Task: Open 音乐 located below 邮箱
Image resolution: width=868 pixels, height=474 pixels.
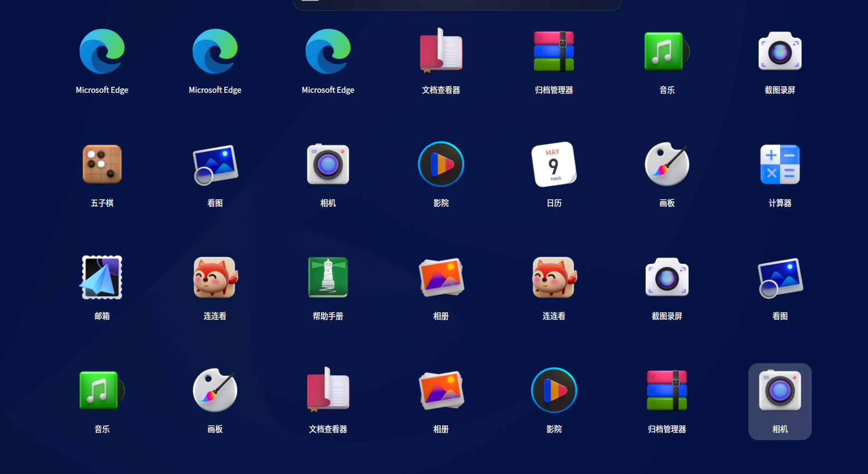Action: 102,390
